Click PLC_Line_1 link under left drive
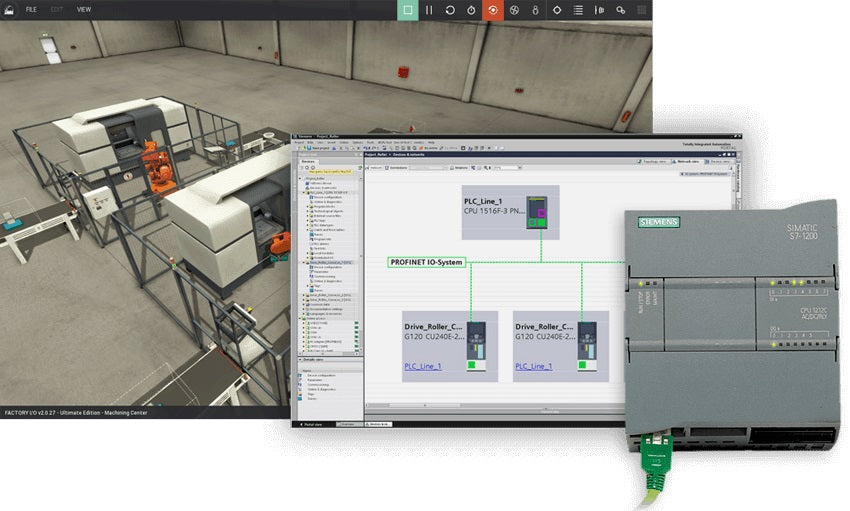850x511 pixels. 423,367
